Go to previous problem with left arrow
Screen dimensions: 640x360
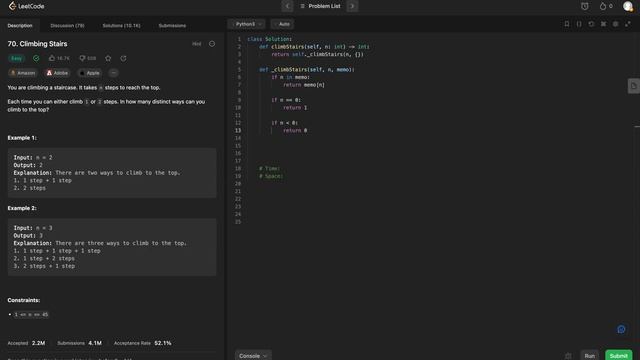tap(287, 6)
